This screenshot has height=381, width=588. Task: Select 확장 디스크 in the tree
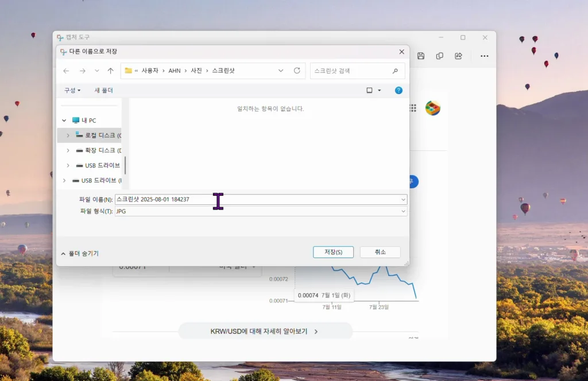[99, 150]
